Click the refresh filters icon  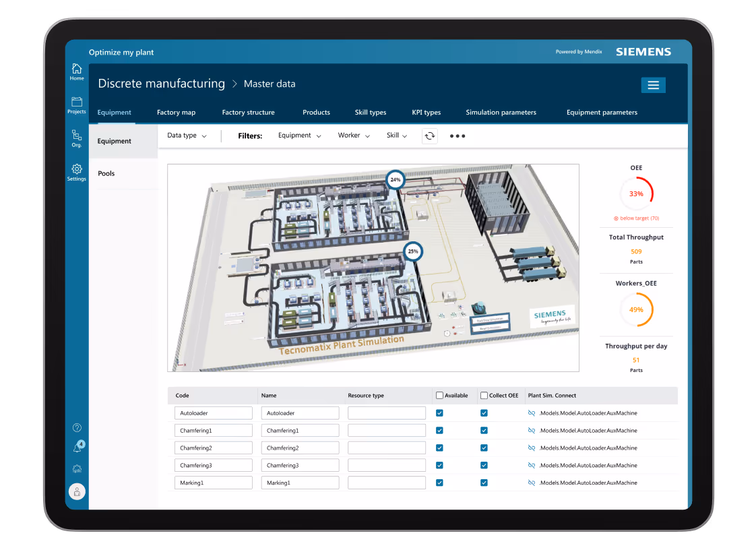(430, 136)
